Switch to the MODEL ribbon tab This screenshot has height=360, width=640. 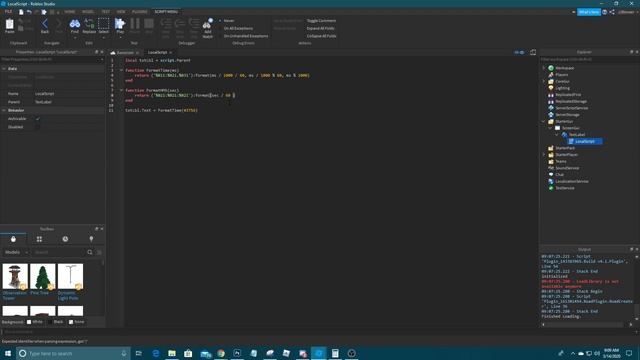pos(88,12)
